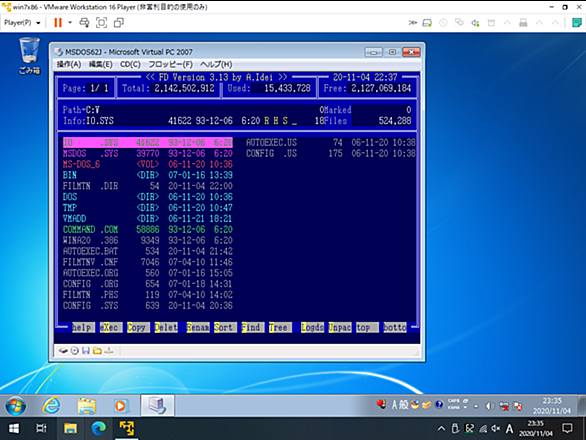The image size is (586, 440).
Task: Select the DOS directory entry
Action: tap(148, 197)
